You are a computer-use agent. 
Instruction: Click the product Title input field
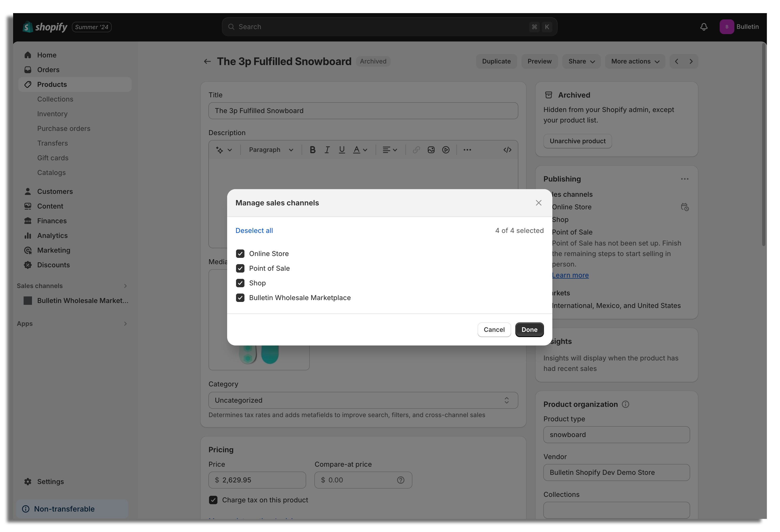[363, 111]
